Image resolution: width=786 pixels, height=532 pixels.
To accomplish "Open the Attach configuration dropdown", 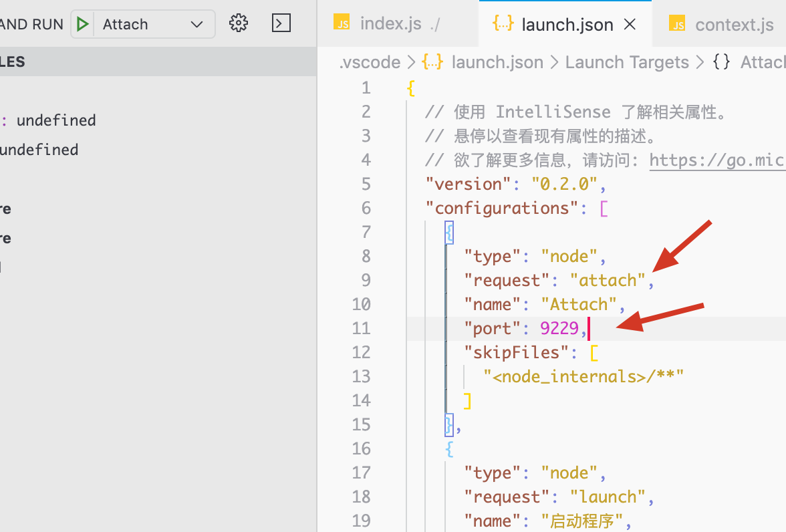I will [x=154, y=24].
